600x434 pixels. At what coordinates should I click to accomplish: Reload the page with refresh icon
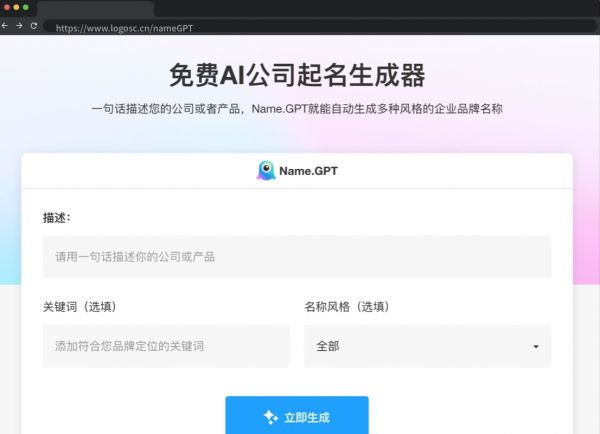(34, 26)
